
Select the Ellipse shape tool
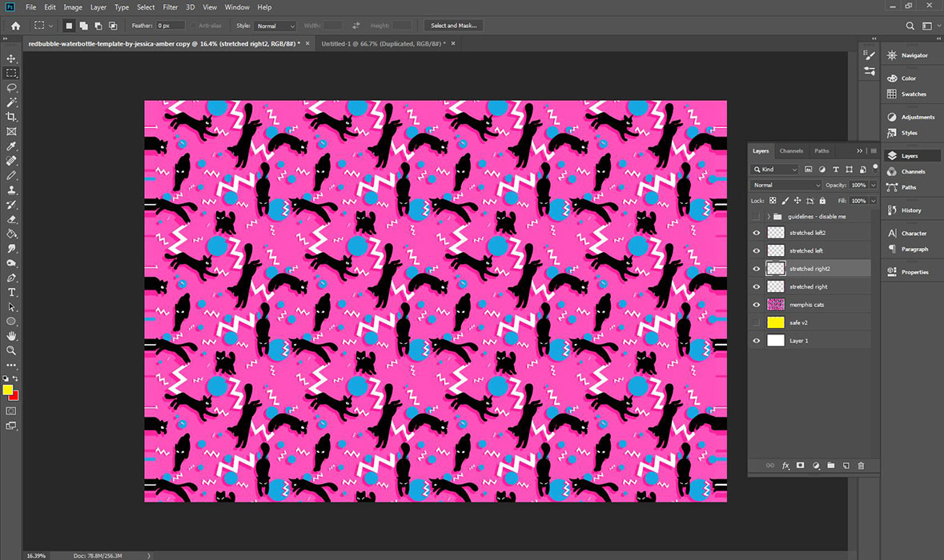tap(11, 322)
